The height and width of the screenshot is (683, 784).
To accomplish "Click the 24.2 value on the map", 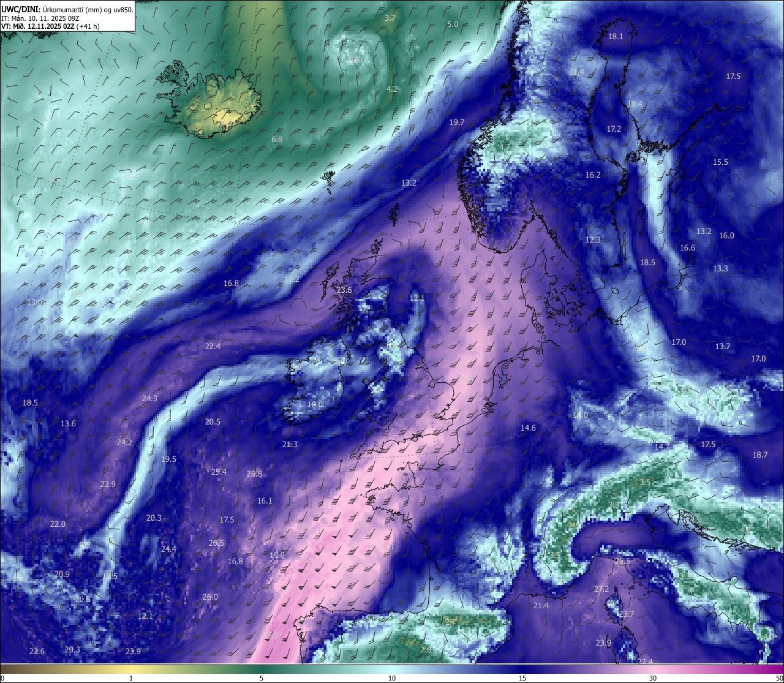I will [x=124, y=442].
